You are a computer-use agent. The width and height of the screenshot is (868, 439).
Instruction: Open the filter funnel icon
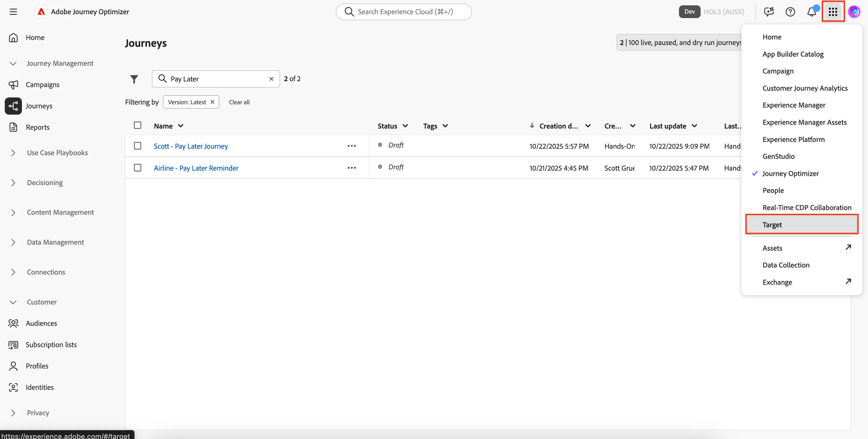(x=134, y=79)
